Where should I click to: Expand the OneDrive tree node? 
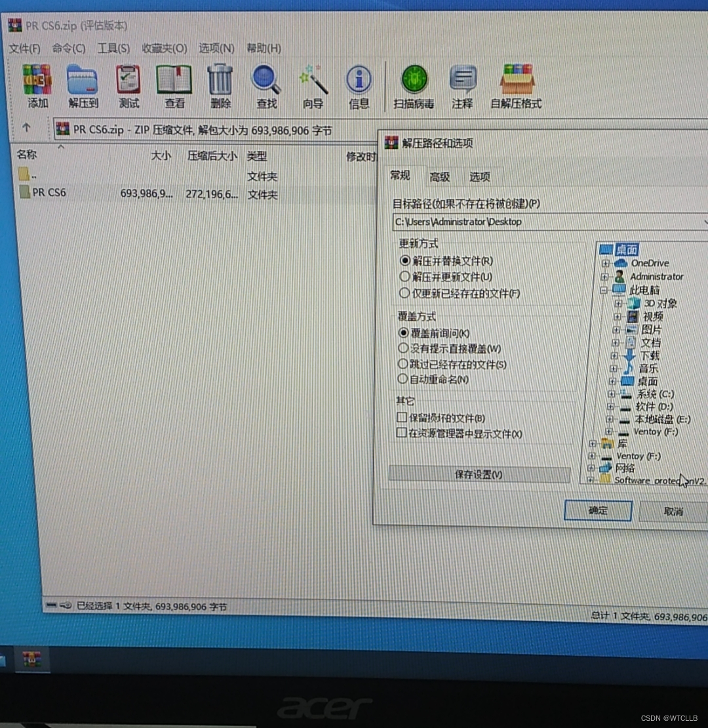click(606, 263)
